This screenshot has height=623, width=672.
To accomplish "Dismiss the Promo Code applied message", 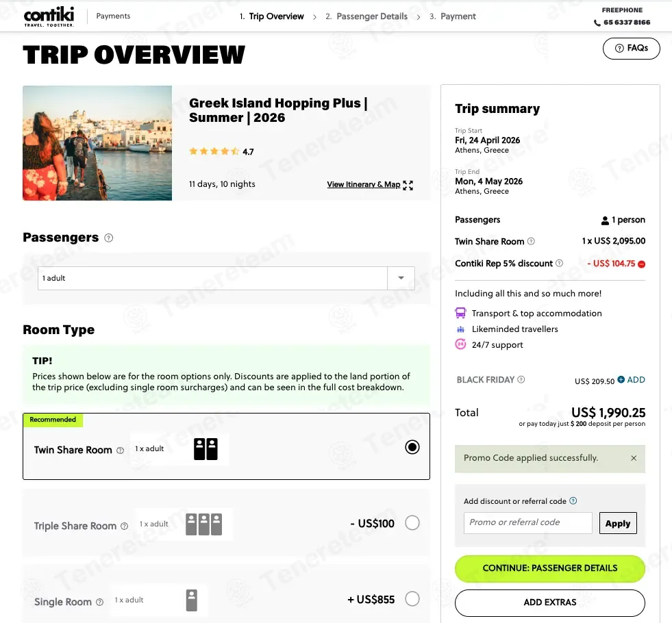I will point(634,458).
